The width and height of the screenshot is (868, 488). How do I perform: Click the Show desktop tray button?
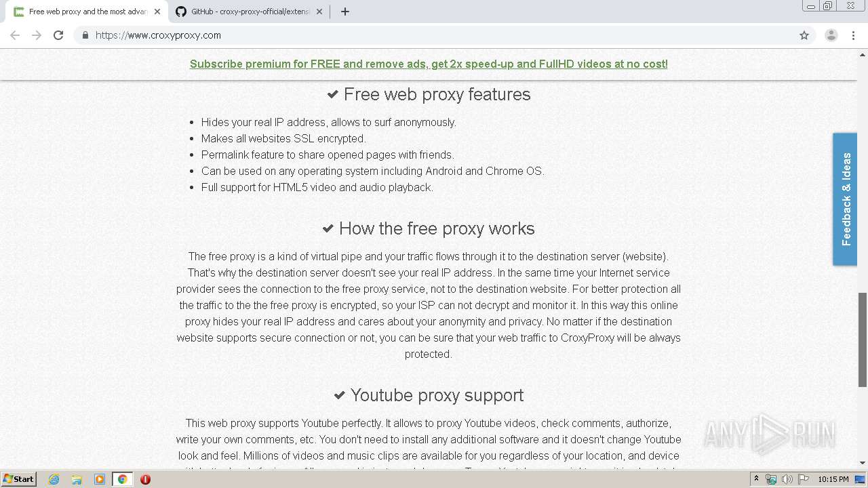pos(861,479)
